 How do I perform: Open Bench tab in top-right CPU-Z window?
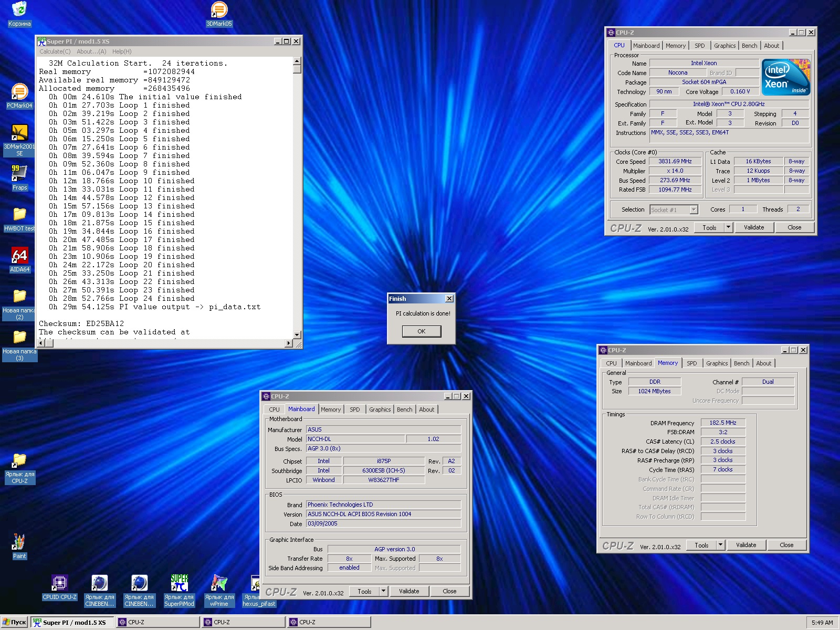750,46
